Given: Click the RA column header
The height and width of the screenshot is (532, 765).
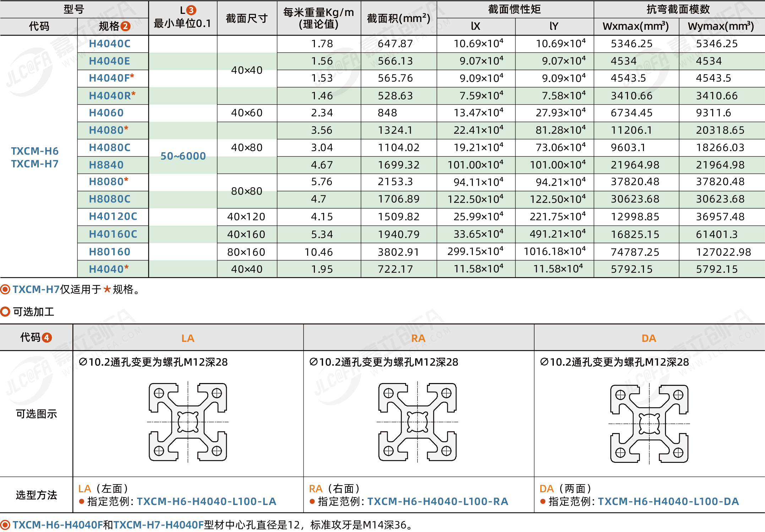Looking at the screenshot, I should point(418,338).
